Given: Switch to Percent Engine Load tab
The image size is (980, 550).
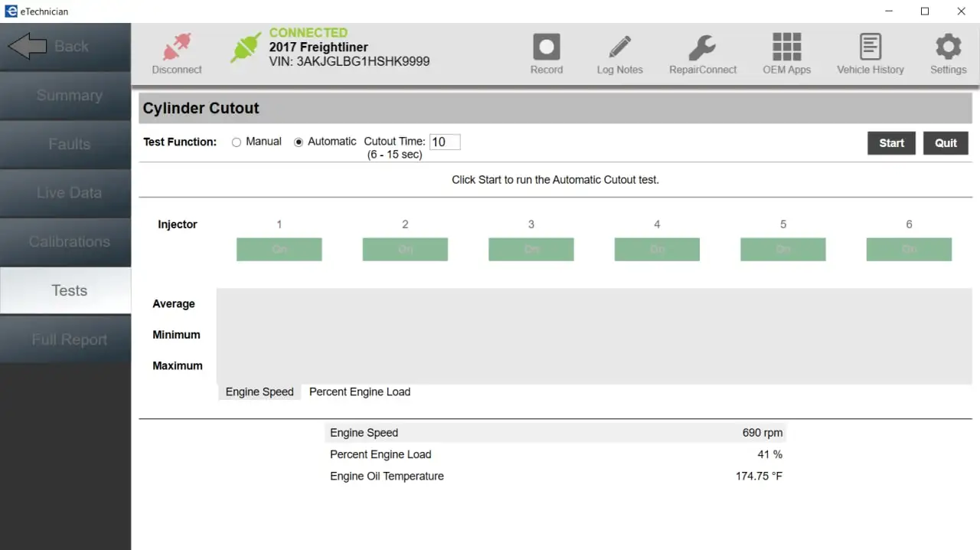Looking at the screenshot, I should pyautogui.click(x=360, y=391).
